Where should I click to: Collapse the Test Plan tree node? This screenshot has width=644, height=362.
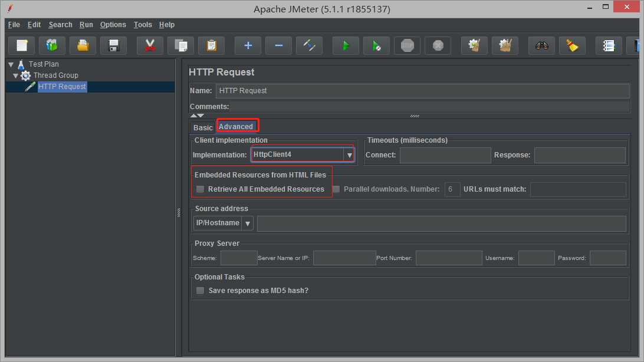11,64
